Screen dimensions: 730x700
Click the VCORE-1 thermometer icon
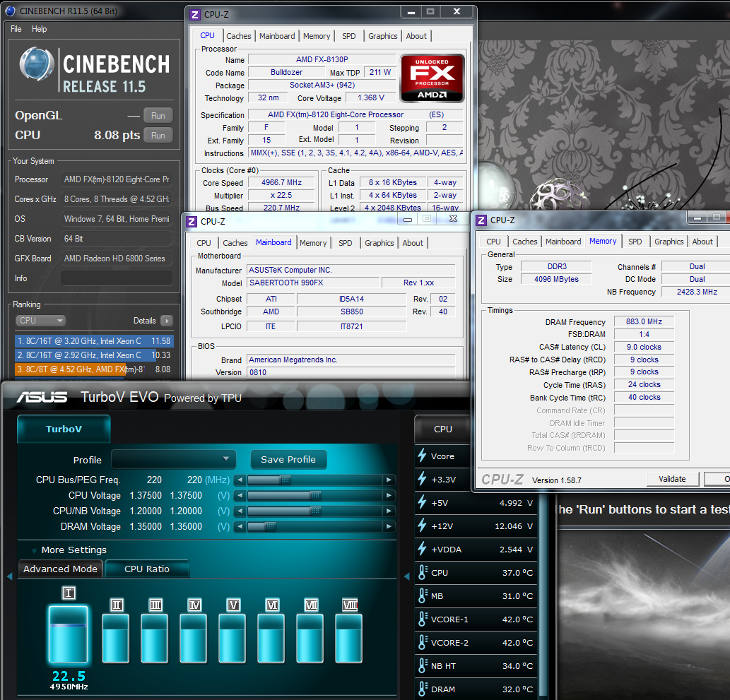pos(423,619)
